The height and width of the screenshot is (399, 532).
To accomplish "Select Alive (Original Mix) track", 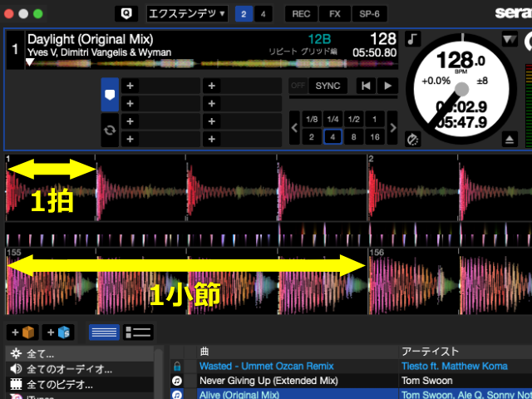I will click(x=239, y=395).
